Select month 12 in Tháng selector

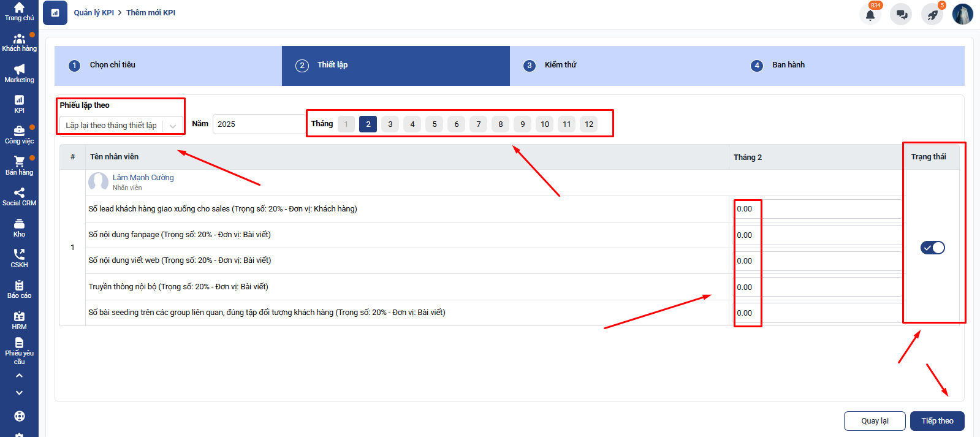tap(588, 124)
